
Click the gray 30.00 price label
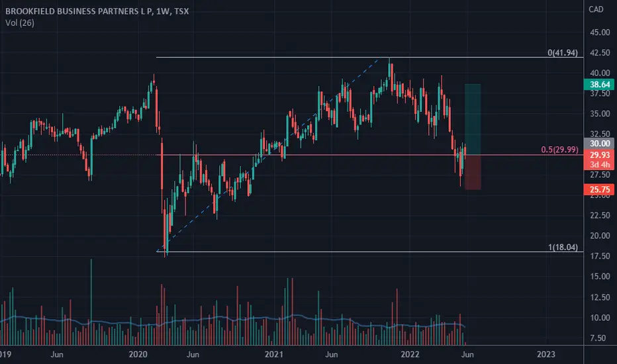click(x=599, y=144)
